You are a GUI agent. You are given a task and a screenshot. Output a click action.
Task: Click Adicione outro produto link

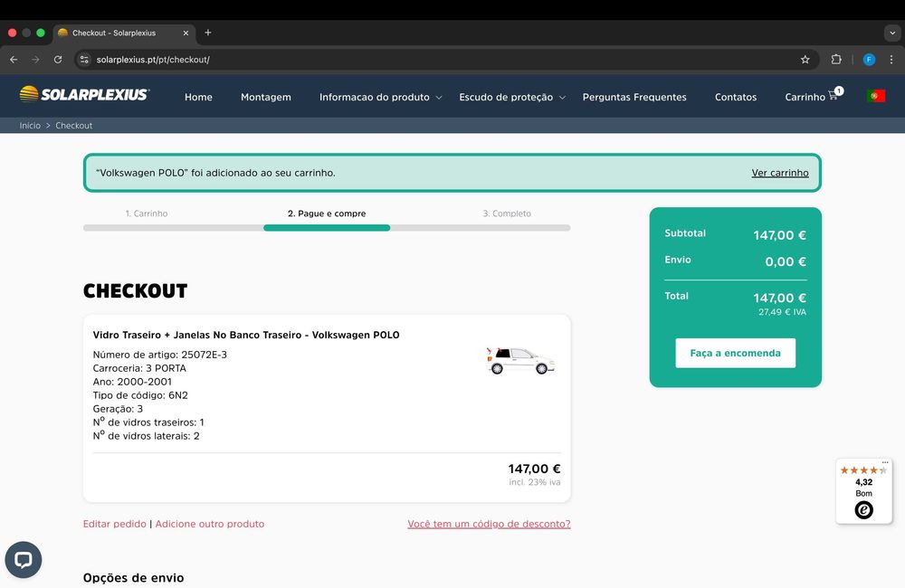click(210, 524)
